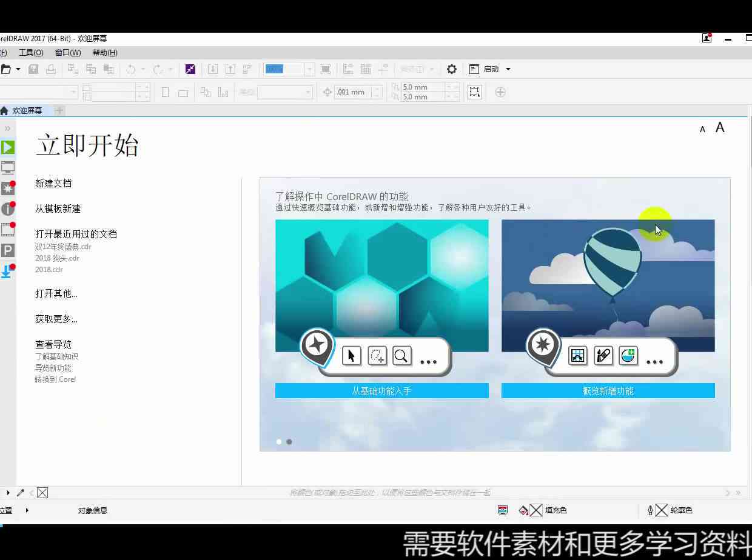The image size is (752, 560).
Task: Open the What's New starburst sidebar icon
Action: [7, 188]
